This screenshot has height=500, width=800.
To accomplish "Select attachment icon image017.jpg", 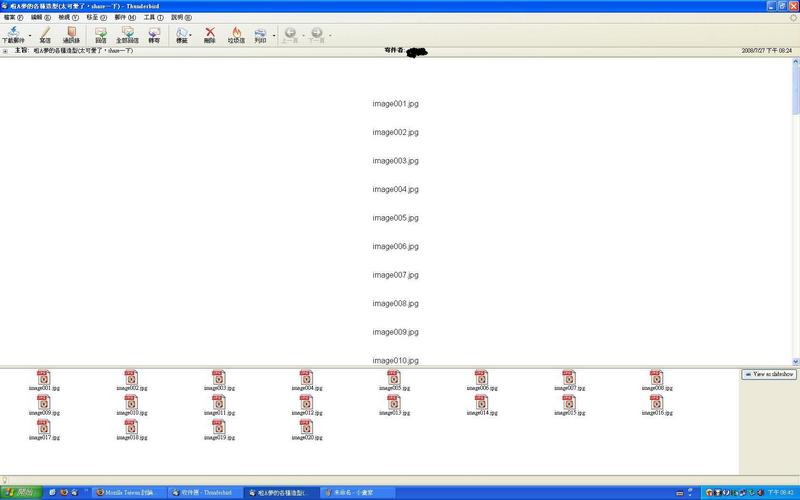I will (44, 427).
